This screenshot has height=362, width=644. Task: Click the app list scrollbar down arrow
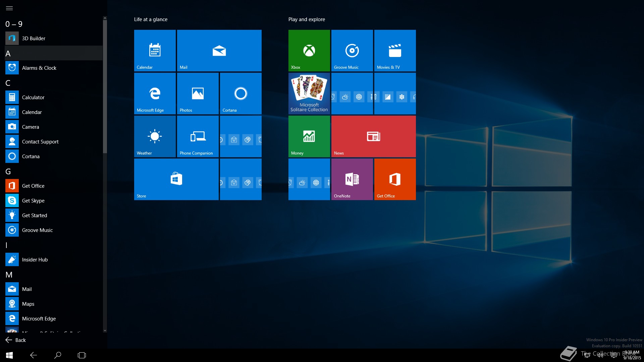pyautogui.click(x=105, y=330)
